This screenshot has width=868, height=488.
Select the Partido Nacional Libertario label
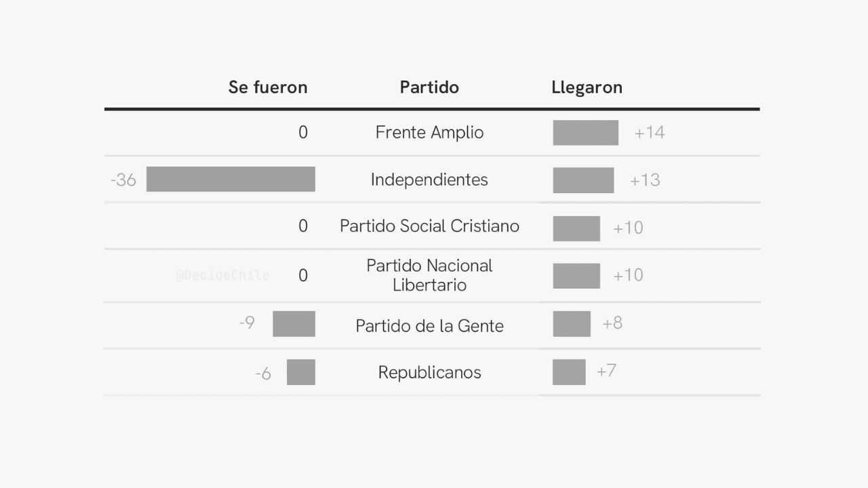429,275
